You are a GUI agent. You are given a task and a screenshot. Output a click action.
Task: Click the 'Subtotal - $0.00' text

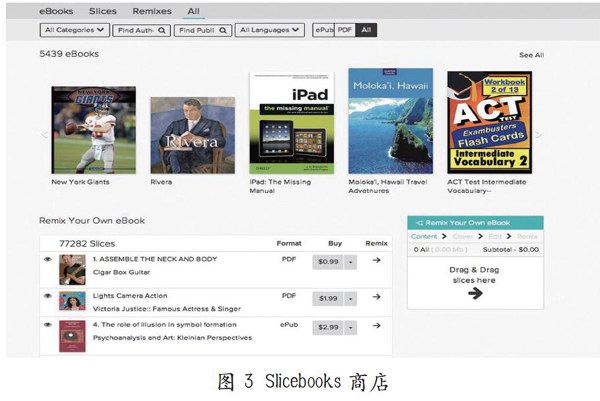[x=511, y=249]
